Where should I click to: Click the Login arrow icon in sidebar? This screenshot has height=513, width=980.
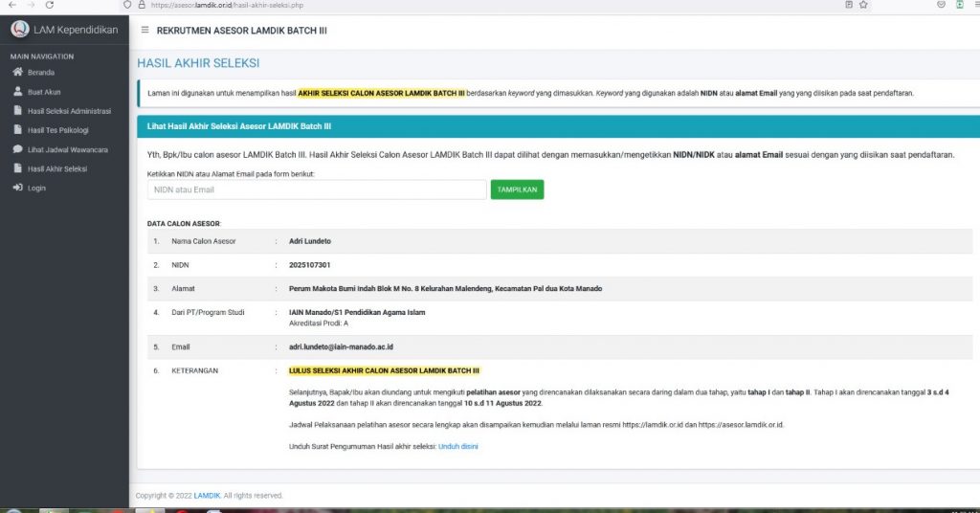[x=17, y=188]
